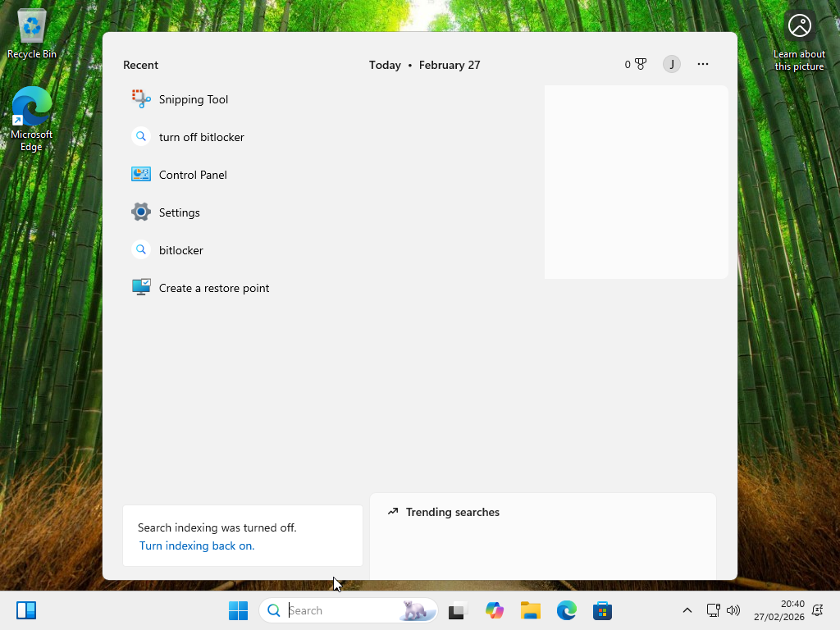
Task: Focus the taskbar Search box
Action: (348, 610)
